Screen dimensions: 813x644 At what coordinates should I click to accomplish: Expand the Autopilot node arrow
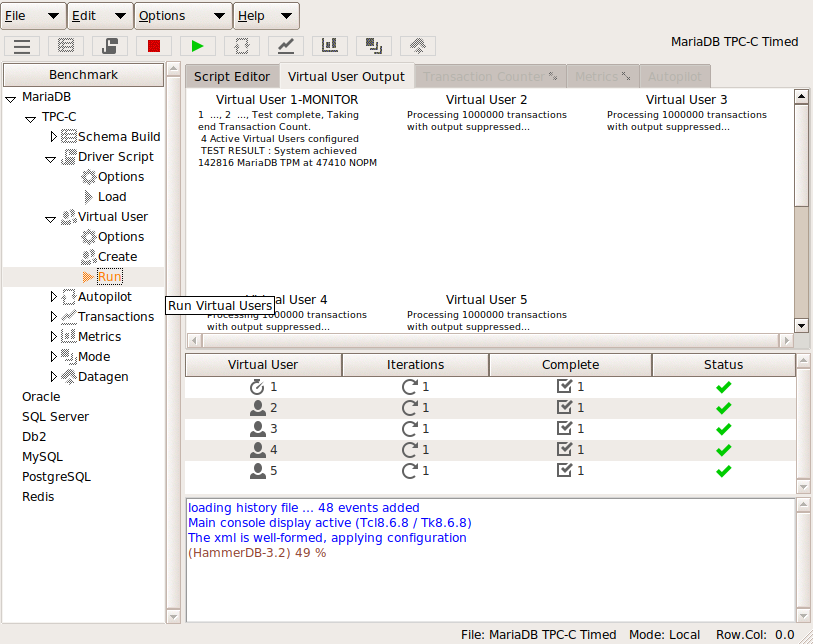(53, 297)
